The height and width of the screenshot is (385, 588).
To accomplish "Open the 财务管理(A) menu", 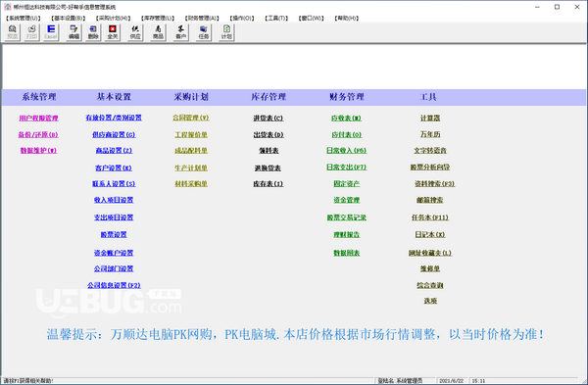I will [202, 18].
